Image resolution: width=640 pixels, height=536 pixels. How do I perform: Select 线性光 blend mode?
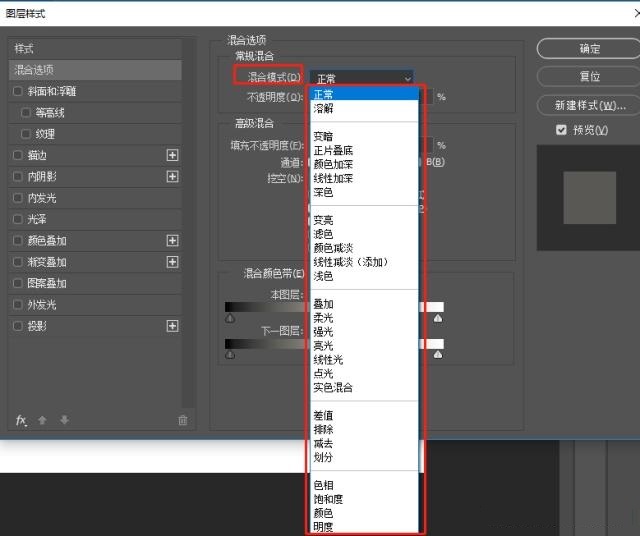tap(364, 359)
